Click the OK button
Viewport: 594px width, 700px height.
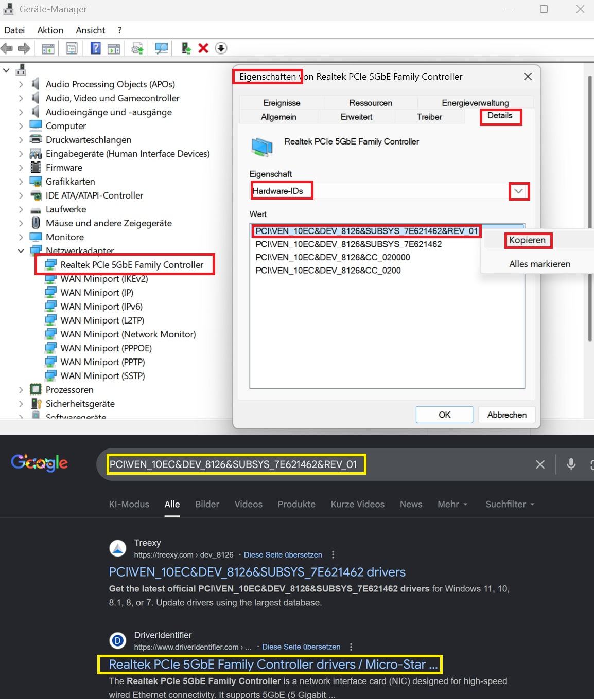coord(444,415)
